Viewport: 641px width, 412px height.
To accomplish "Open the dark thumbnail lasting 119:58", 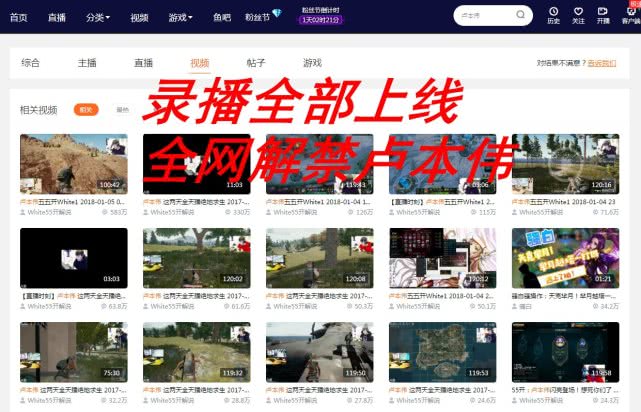I will [x=565, y=352].
